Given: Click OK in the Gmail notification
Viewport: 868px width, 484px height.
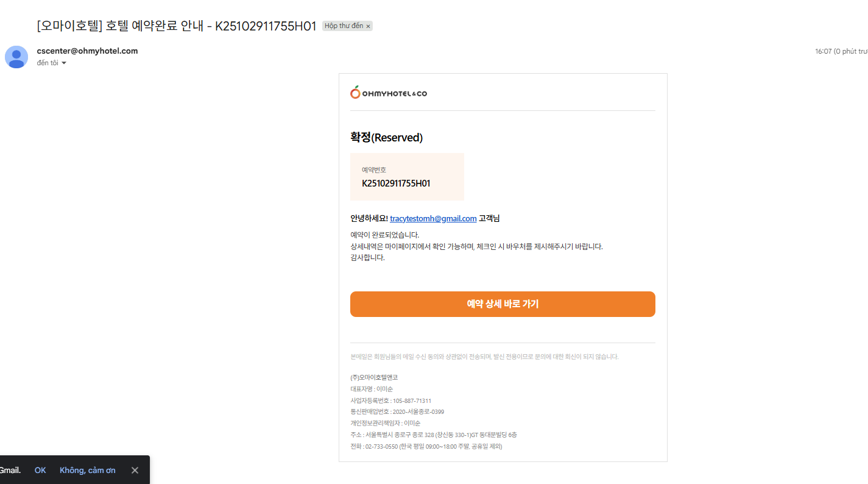Looking at the screenshot, I should pyautogui.click(x=40, y=470).
